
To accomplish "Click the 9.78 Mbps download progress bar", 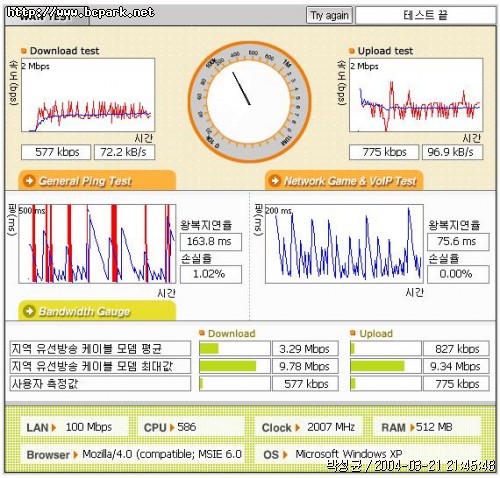I will 235,366.
